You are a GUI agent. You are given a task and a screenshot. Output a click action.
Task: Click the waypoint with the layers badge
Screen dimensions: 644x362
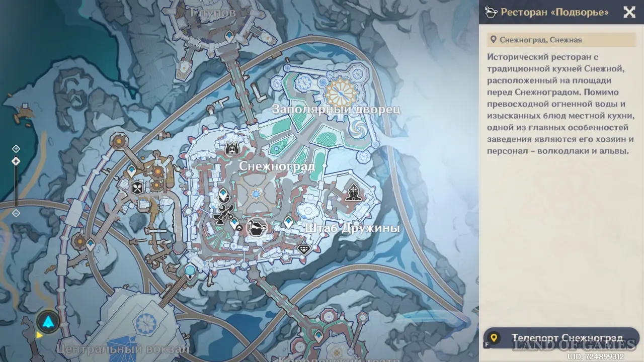pos(235,224)
